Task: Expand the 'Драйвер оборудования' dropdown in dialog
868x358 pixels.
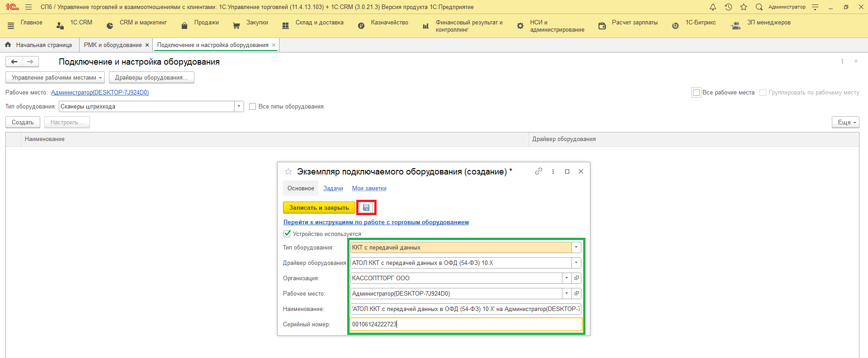Action: point(576,263)
